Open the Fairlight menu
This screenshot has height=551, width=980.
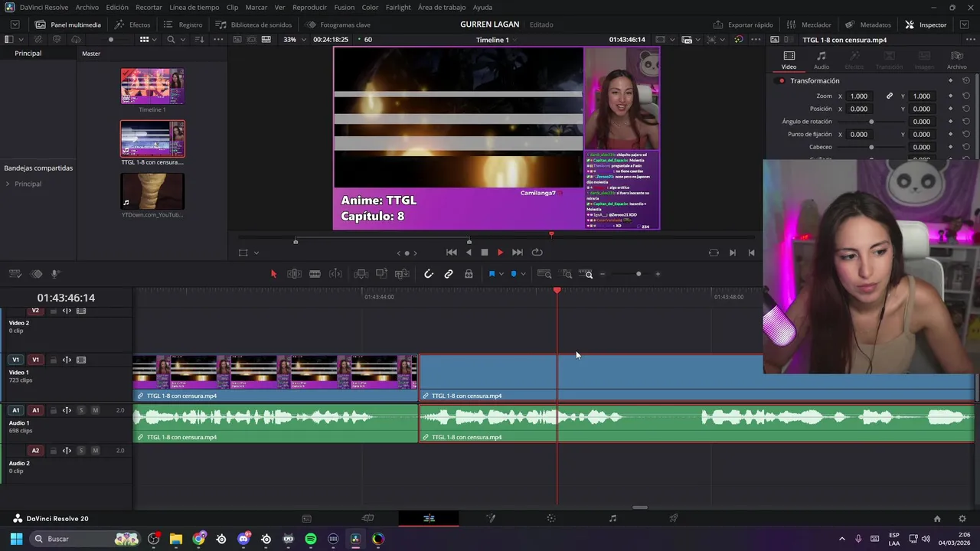398,7
